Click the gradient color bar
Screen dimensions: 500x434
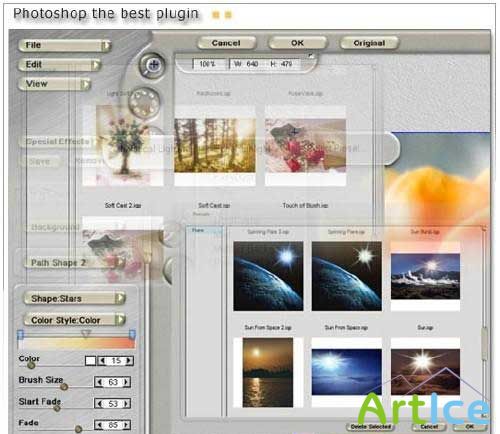point(77,343)
